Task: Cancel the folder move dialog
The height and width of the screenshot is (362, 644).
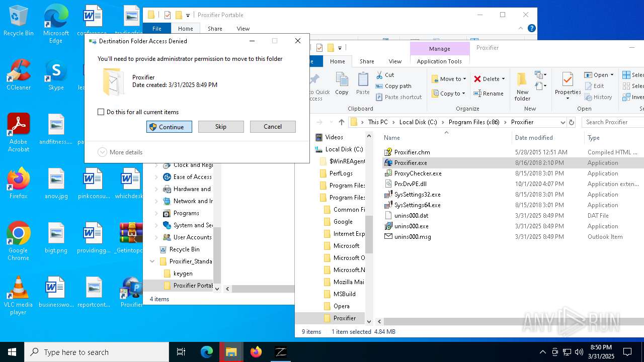Action: tap(273, 127)
